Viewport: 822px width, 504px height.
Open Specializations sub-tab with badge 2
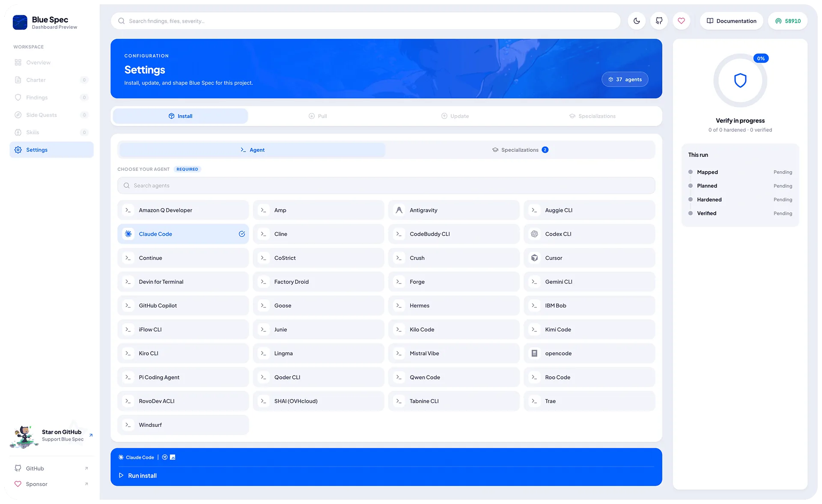[x=520, y=150]
